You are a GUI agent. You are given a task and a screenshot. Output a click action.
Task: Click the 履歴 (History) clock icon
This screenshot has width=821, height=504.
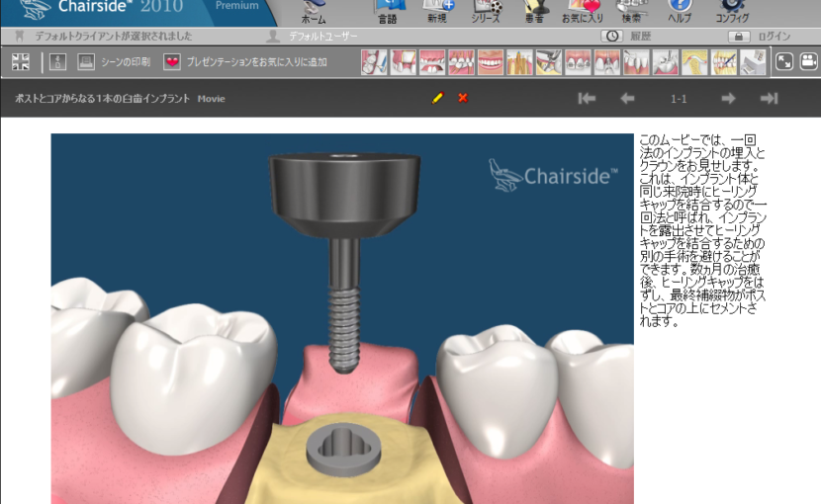[611, 37]
